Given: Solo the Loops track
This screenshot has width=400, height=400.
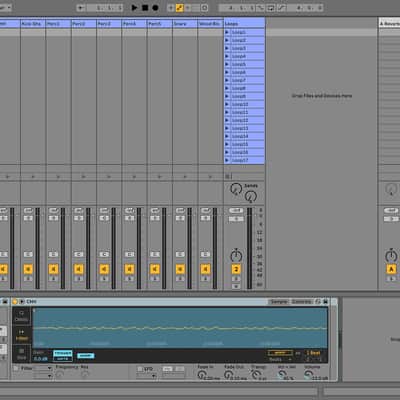Looking at the screenshot, I should coord(236,279).
